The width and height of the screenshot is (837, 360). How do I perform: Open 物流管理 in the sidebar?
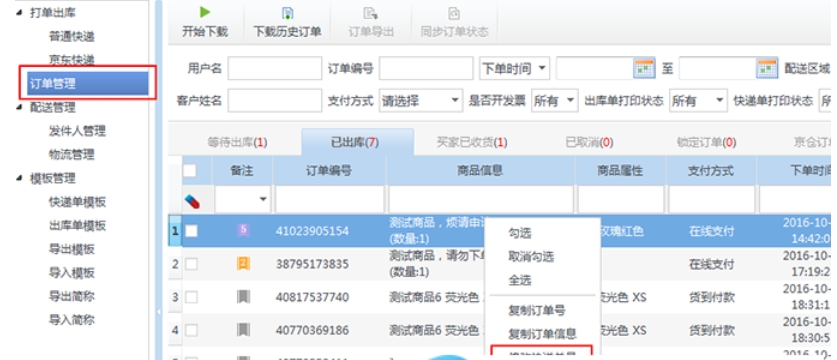pos(72,154)
